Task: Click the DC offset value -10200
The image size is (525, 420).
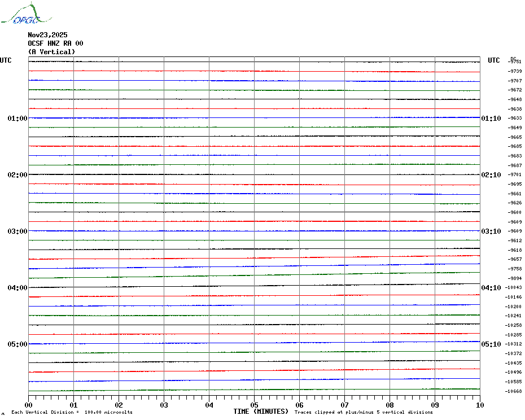Action: point(514,307)
